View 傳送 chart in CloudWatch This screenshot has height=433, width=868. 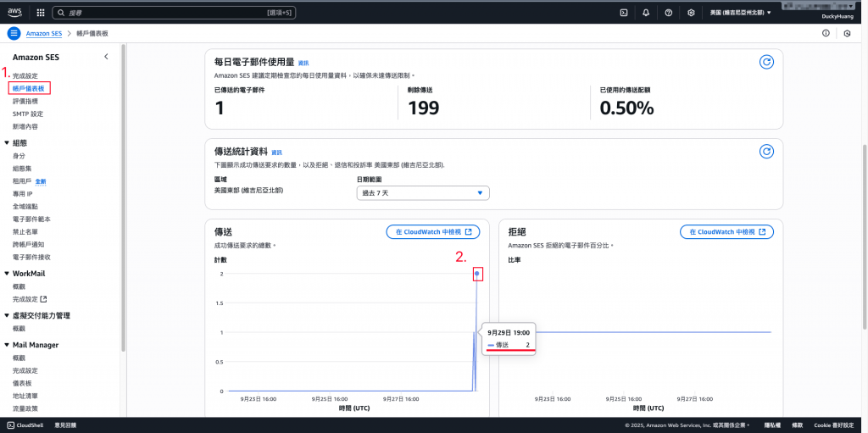[433, 232]
